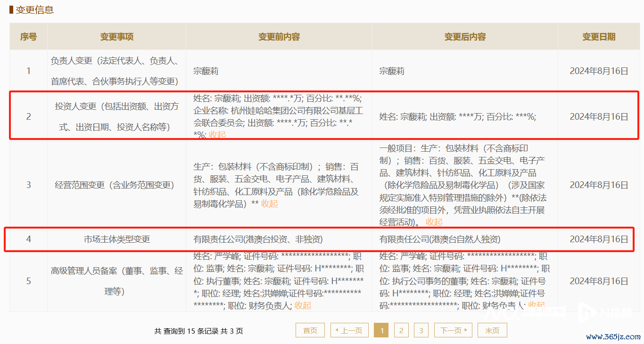Click the 变更后内容 column header
This screenshot has height=344, width=644.
(465, 37)
